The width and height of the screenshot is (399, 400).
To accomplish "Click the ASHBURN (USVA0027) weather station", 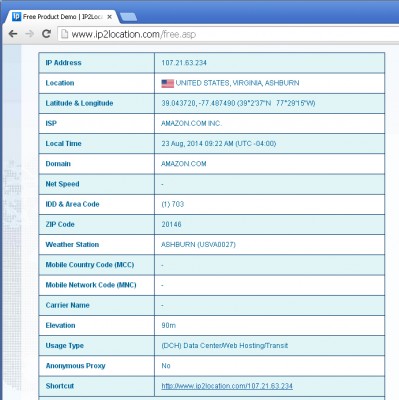I will click(198, 245).
